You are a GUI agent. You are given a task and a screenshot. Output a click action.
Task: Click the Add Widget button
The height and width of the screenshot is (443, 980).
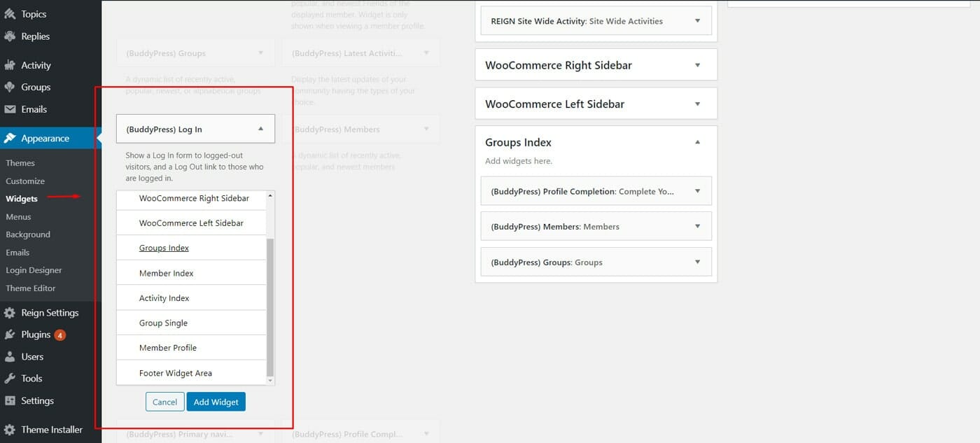(216, 402)
